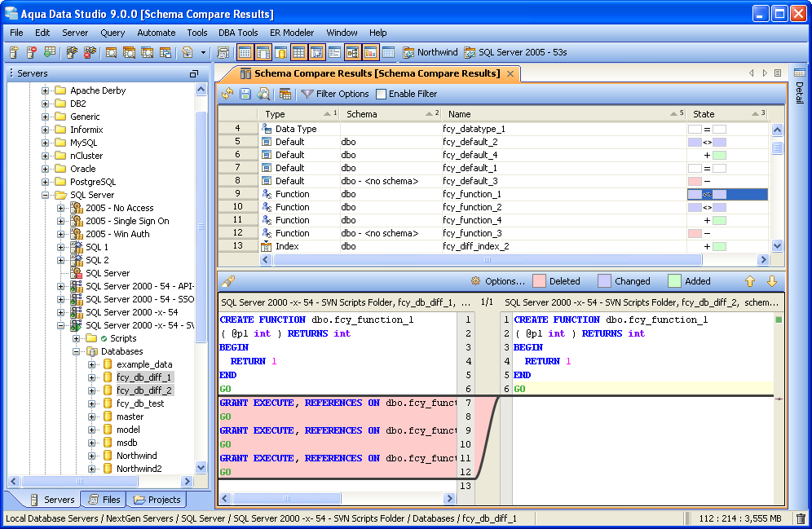
Task: Close the Schema Compare Results tab
Action: coord(510,73)
